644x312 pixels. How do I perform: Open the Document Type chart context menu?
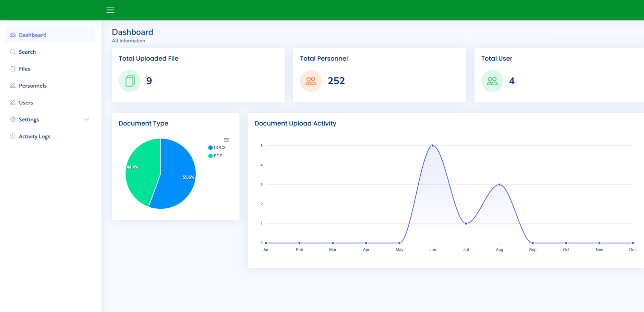coord(227,140)
